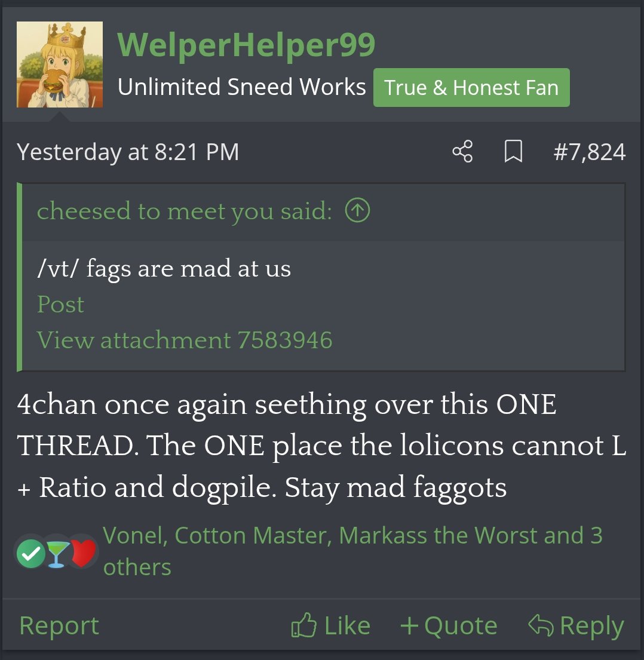Bookmark this post with the bookmark icon
This screenshot has height=660, width=644.
point(514,152)
